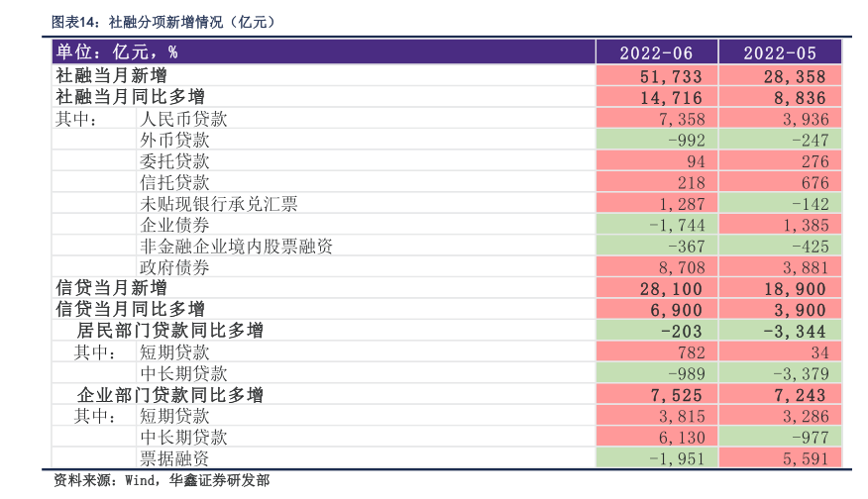Click the red cell showing 51,733
Screen dimensions: 868x499
[x=656, y=76]
